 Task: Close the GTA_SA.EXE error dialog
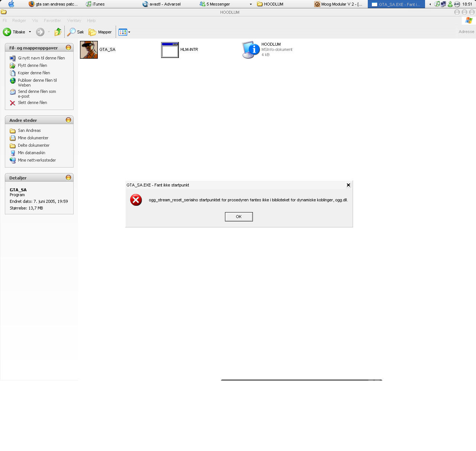pos(348,185)
